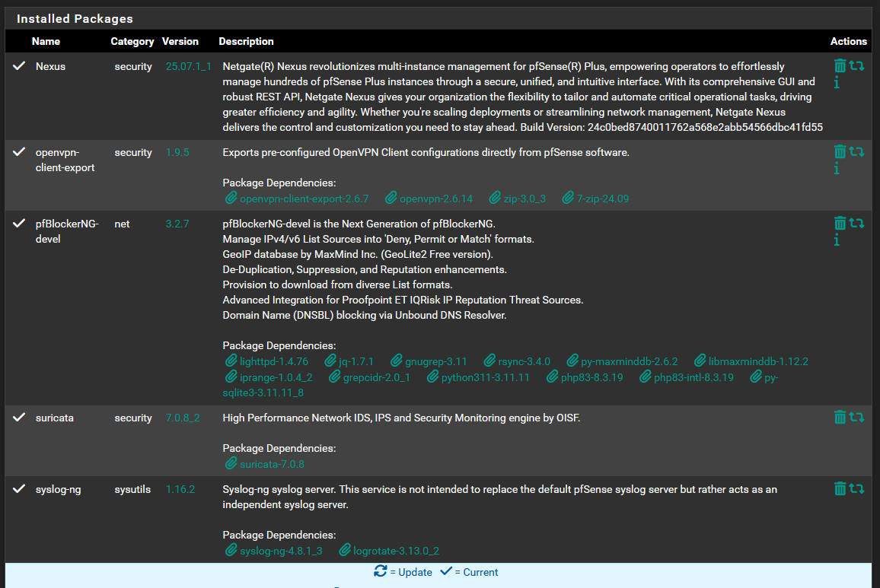Open info for openvpn-client-export package

click(836, 169)
